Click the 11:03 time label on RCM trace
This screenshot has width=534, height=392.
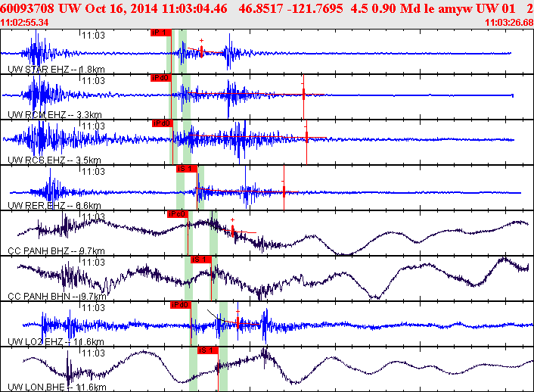93,81
